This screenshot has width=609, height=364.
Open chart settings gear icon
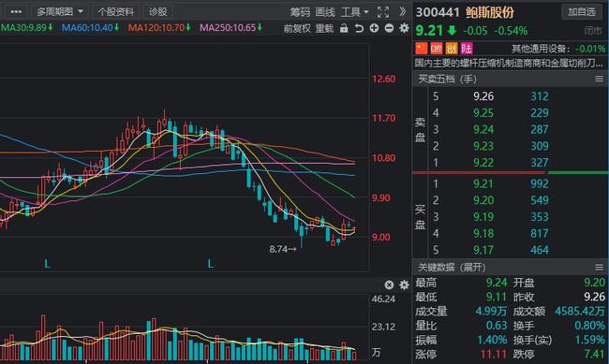pos(405,28)
